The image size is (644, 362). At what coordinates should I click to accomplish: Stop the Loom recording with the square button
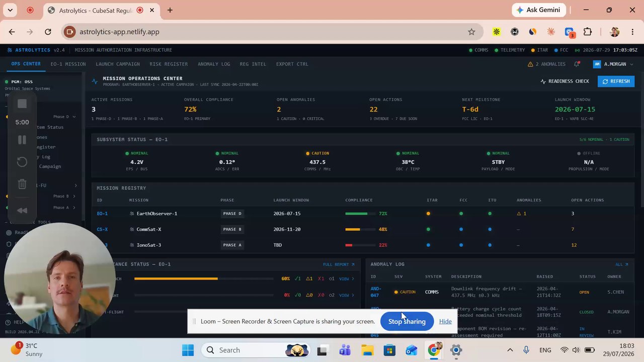22,104
